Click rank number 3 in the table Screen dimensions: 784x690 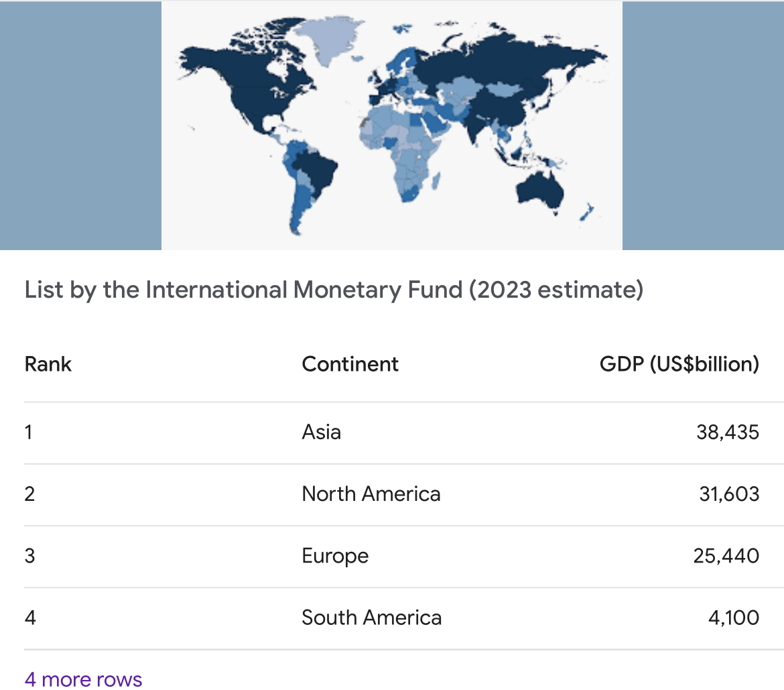click(29, 556)
